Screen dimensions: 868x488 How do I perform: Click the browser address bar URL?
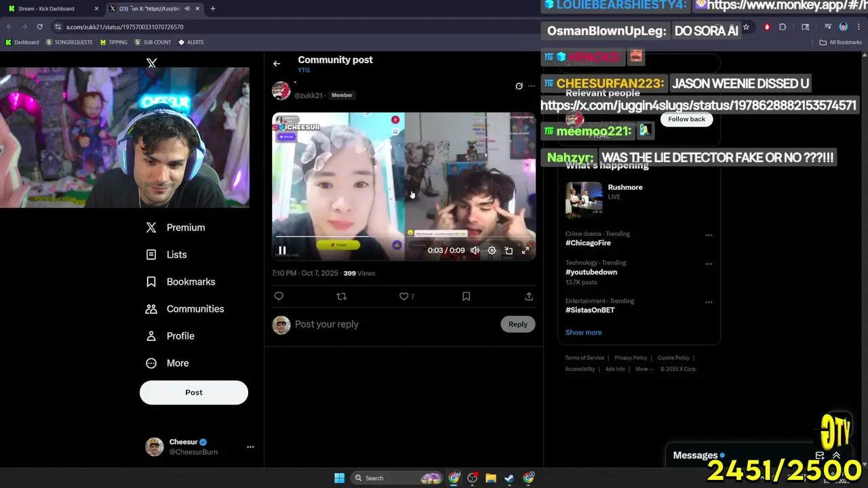point(125,27)
